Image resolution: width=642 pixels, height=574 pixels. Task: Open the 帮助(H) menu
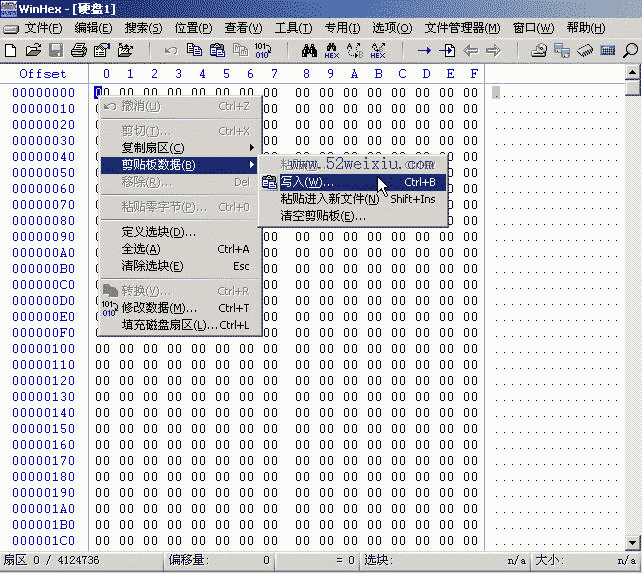586,28
